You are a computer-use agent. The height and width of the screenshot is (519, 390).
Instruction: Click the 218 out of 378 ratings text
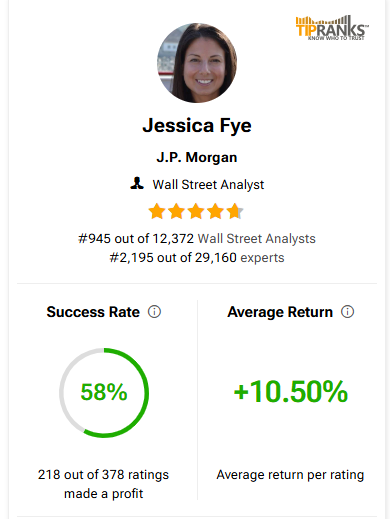tap(103, 475)
